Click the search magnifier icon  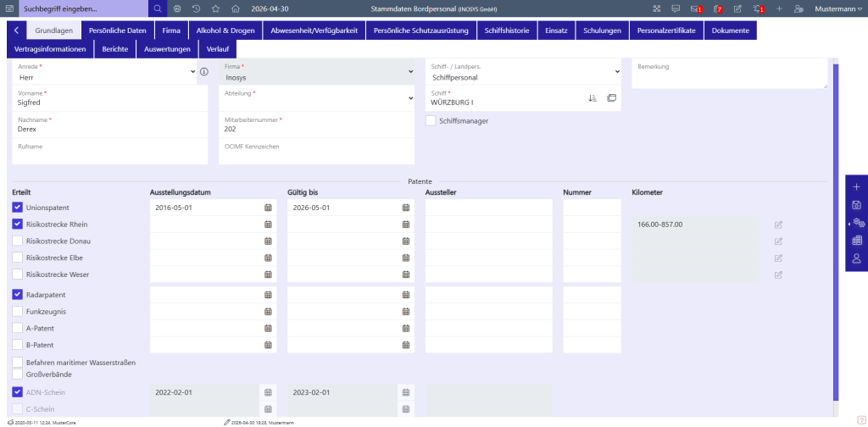pos(158,8)
